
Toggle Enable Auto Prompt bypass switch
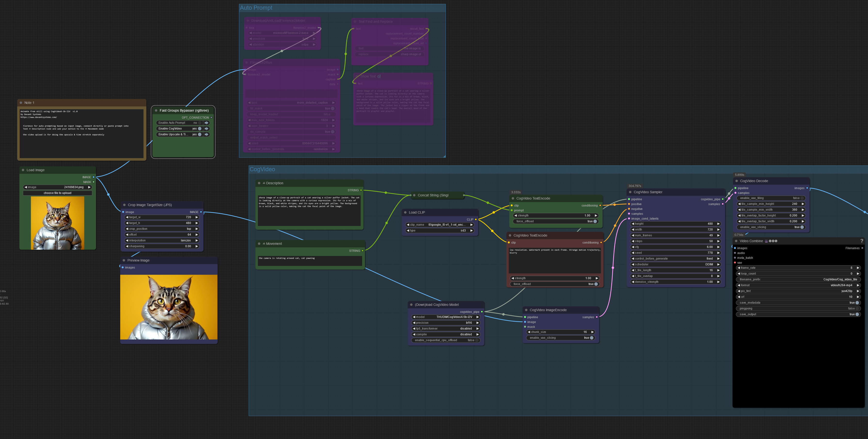pyautogui.click(x=199, y=123)
